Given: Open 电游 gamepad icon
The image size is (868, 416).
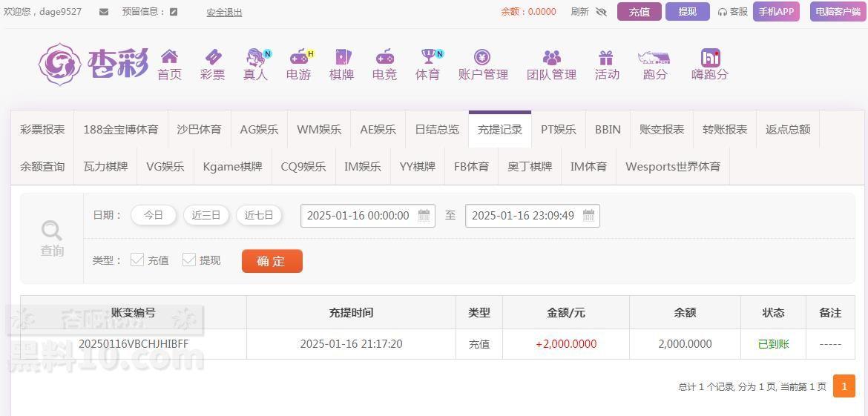Looking at the screenshot, I should [300, 56].
